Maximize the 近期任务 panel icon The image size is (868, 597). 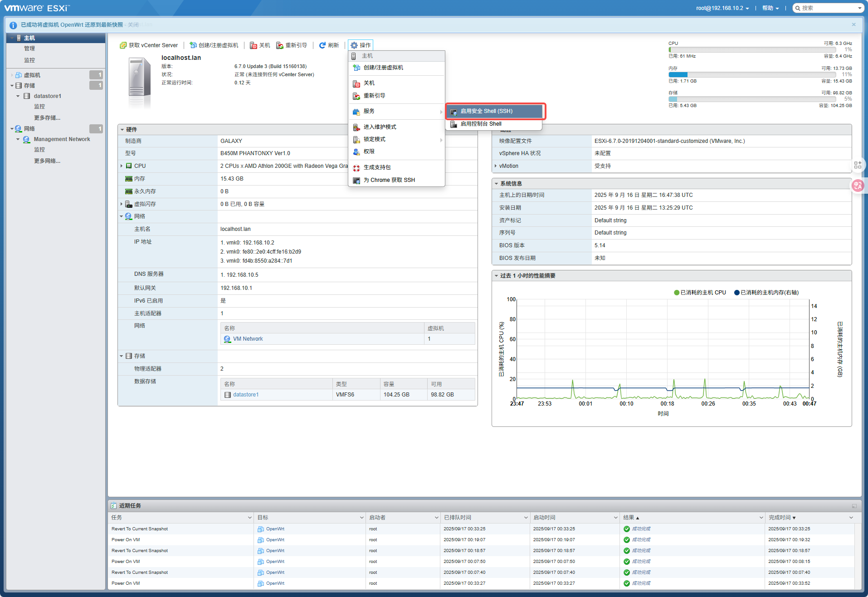tap(854, 506)
